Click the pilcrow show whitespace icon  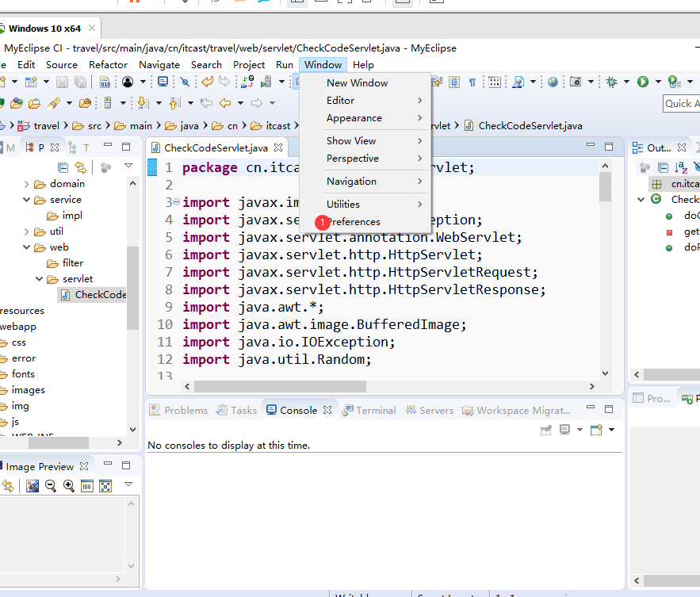(x=472, y=82)
